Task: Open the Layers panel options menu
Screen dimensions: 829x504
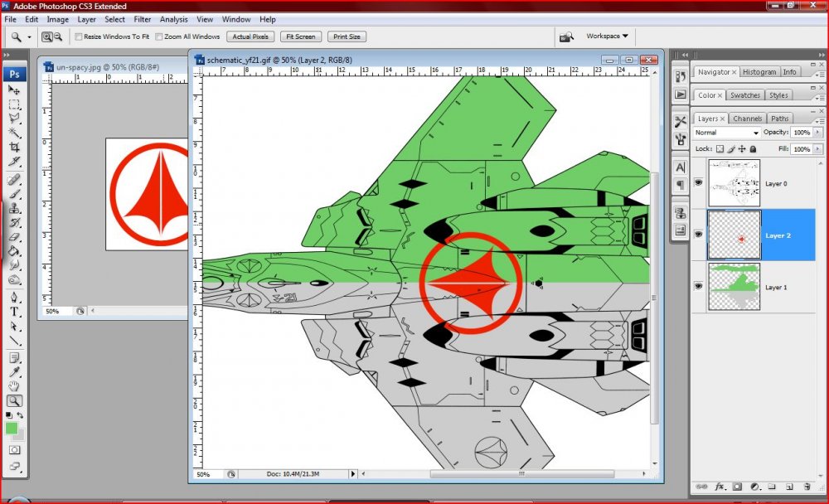Action: click(818, 121)
